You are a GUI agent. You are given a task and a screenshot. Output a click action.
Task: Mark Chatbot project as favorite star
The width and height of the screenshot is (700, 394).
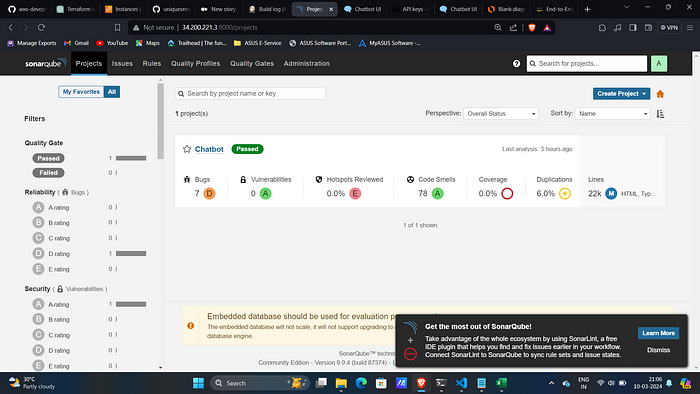point(187,149)
